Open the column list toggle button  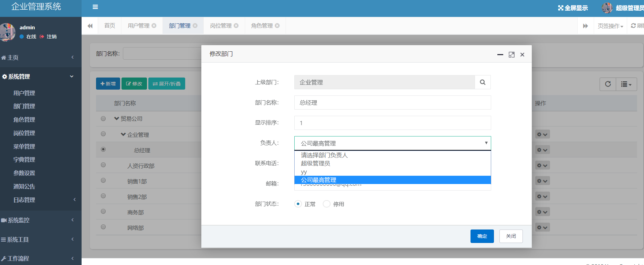(626, 84)
